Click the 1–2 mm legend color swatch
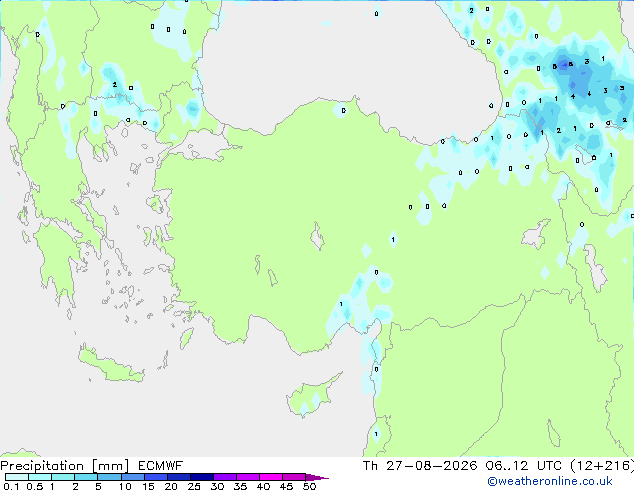This screenshot has height=490, width=634. 63,477
